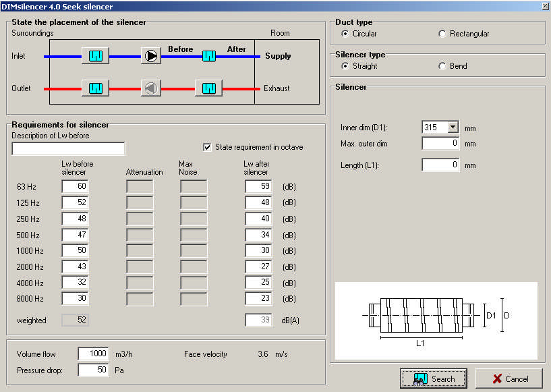This screenshot has width=551, height=392.
Task: Click the 2000 Hz Lw before silencer field
Action: click(x=76, y=267)
